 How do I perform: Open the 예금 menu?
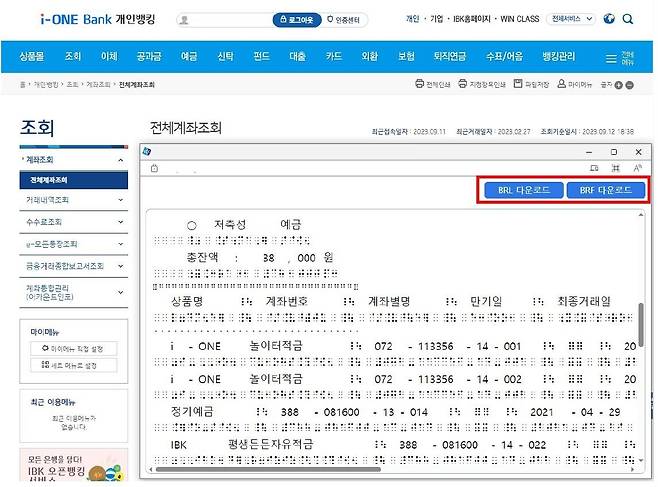(x=189, y=56)
